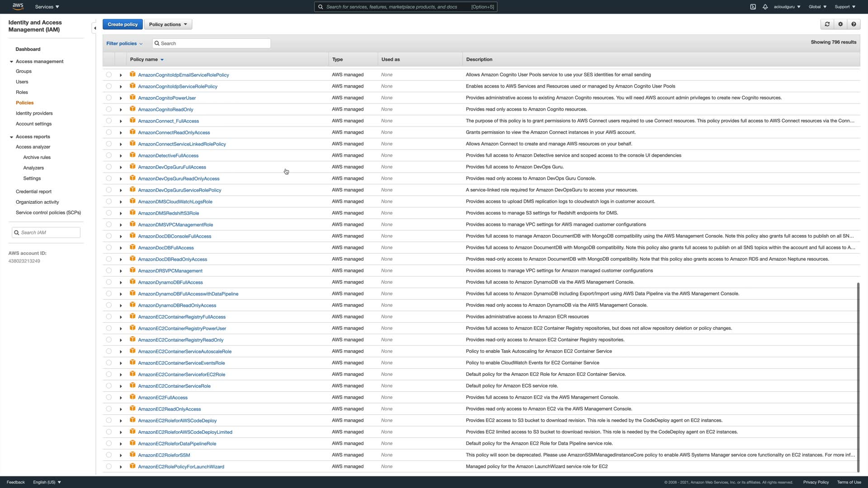This screenshot has height=488, width=868.
Task: Open the CloudShell terminal icon
Action: [x=753, y=7]
